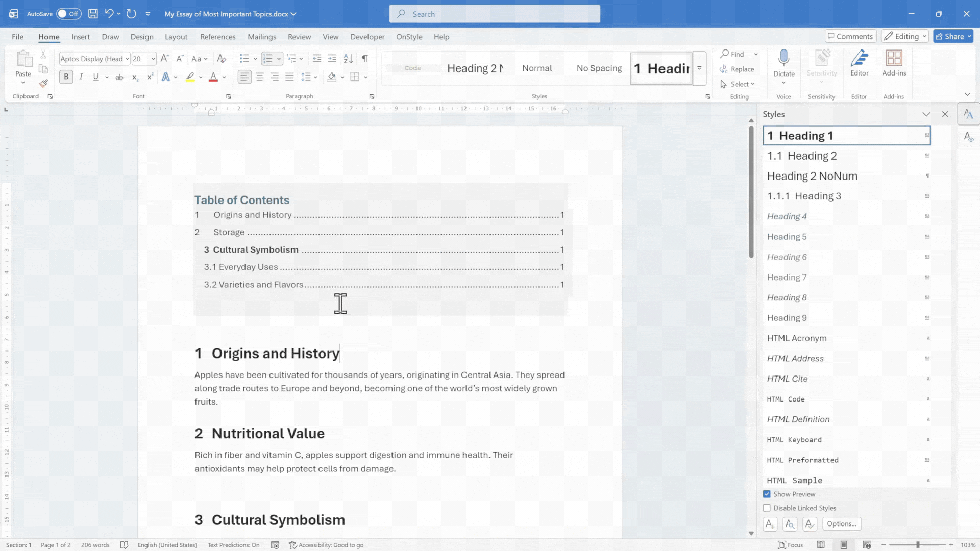The width and height of the screenshot is (980, 551).
Task: Switch to the OnStyle tab
Action: pyautogui.click(x=409, y=37)
